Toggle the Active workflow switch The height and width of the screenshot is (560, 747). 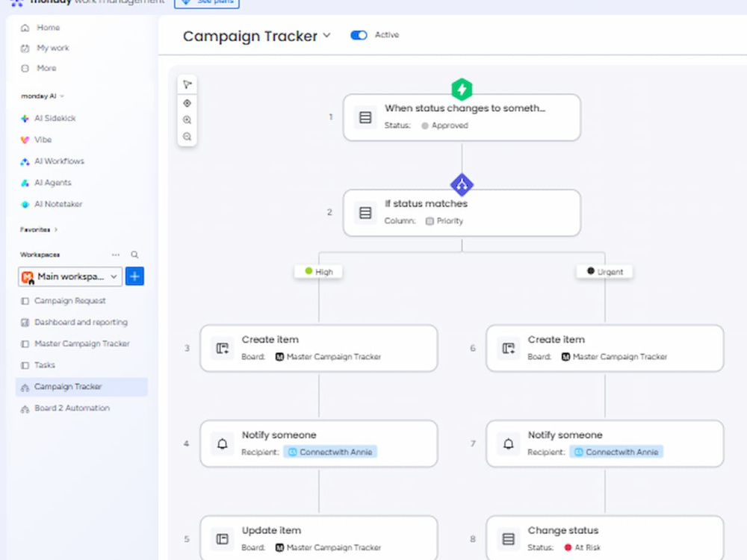click(x=359, y=35)
